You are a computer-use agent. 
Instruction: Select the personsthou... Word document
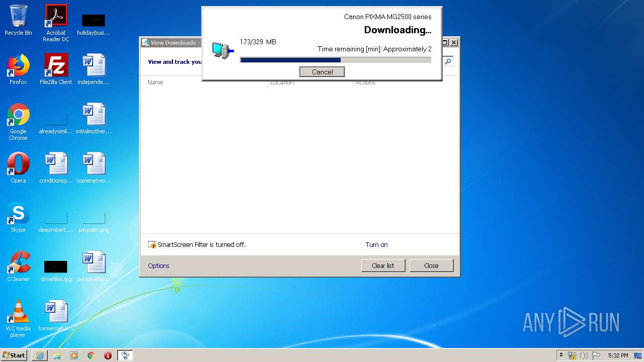click(94, 266)
